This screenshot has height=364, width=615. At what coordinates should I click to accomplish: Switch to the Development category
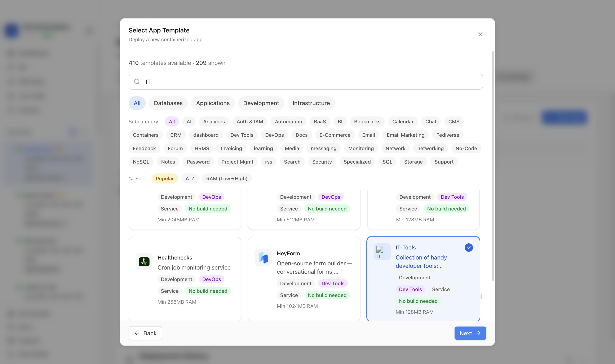[261, 103]
